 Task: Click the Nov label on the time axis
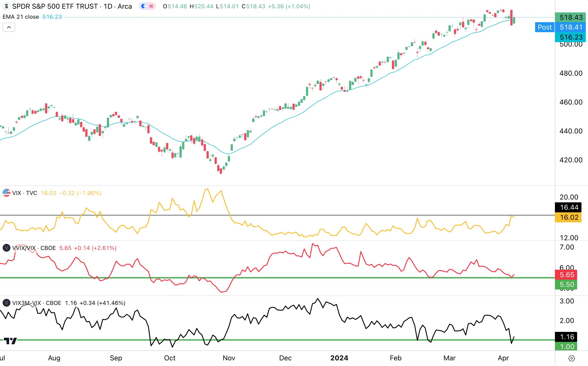229,358
